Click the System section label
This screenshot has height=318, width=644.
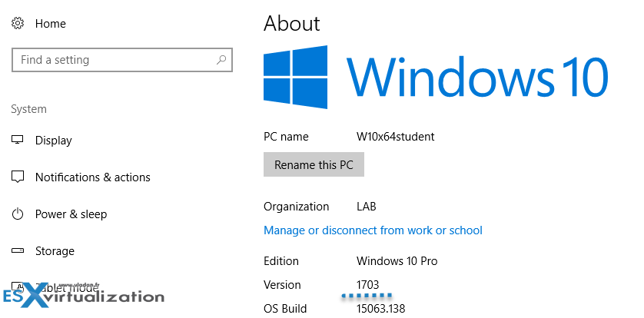tap(28, 109)
